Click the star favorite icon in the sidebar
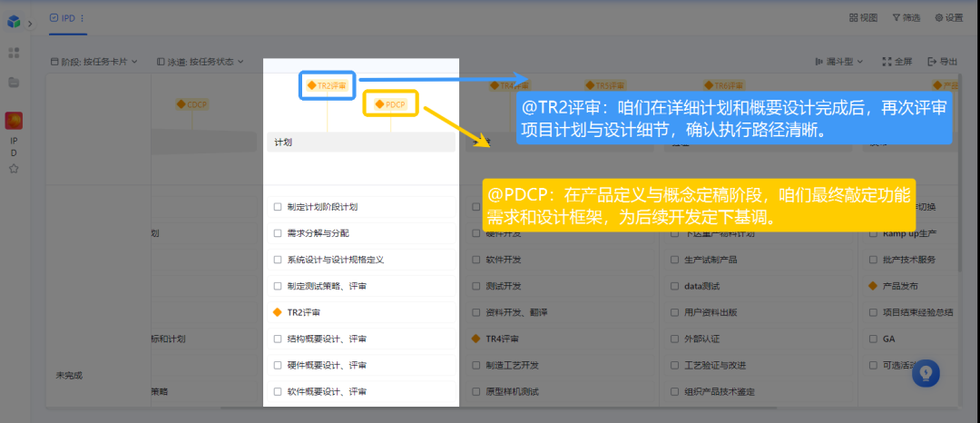The height and width of the screenshot is (423, 980). coord(14,169)
